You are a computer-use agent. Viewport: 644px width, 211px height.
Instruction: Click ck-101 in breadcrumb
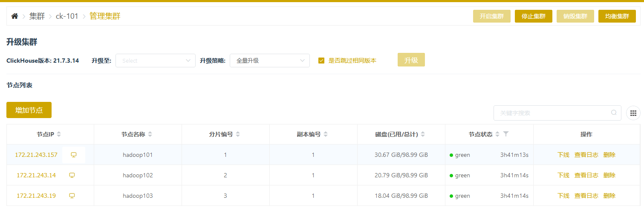[67, 16]
